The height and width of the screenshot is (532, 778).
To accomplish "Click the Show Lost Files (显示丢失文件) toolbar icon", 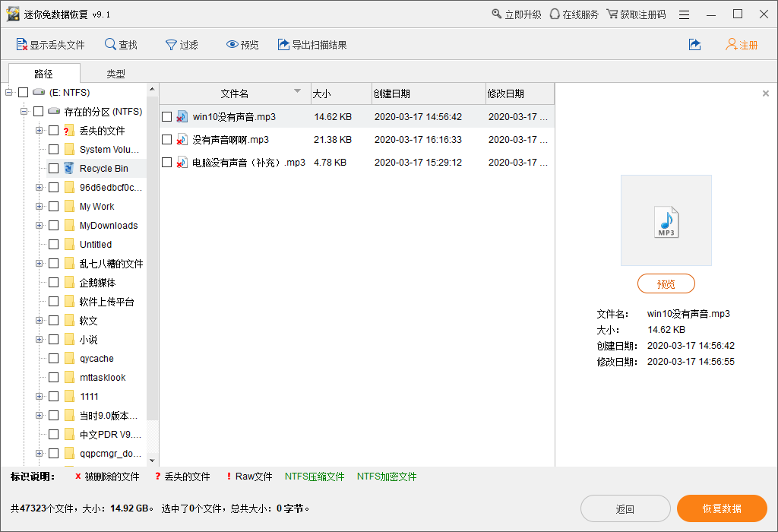I will point(22,45).
